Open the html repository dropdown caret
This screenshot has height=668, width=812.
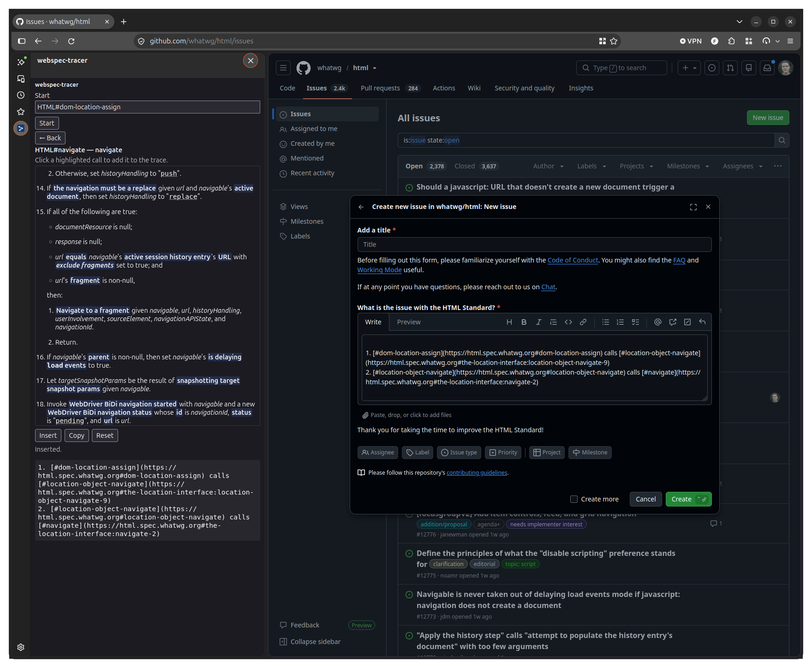tap(375, 68)
